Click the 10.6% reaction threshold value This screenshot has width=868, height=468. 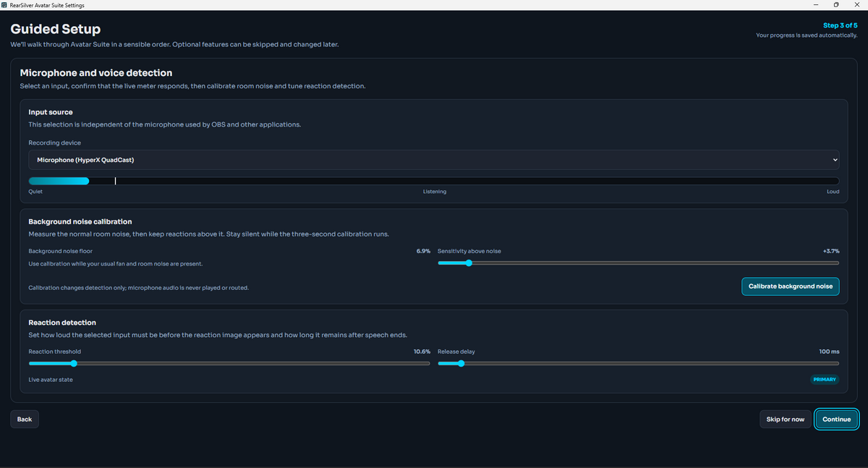point(422,352)
